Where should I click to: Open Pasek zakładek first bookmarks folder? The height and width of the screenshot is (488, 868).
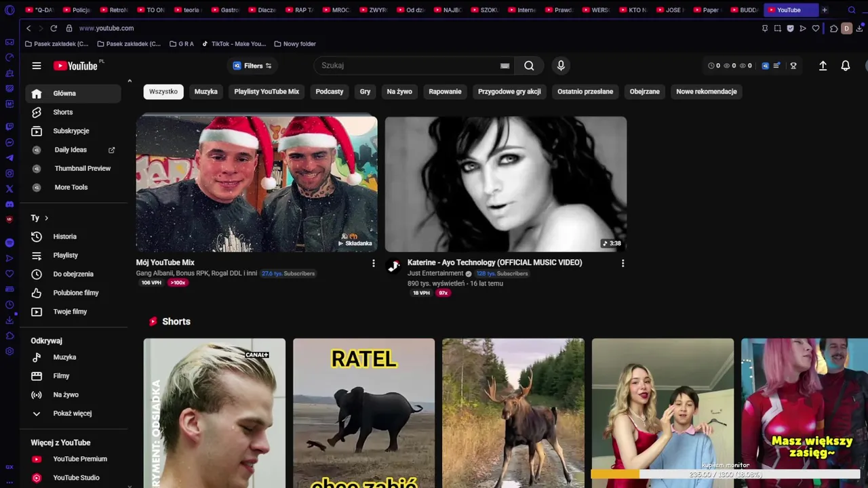coord(56,44)
